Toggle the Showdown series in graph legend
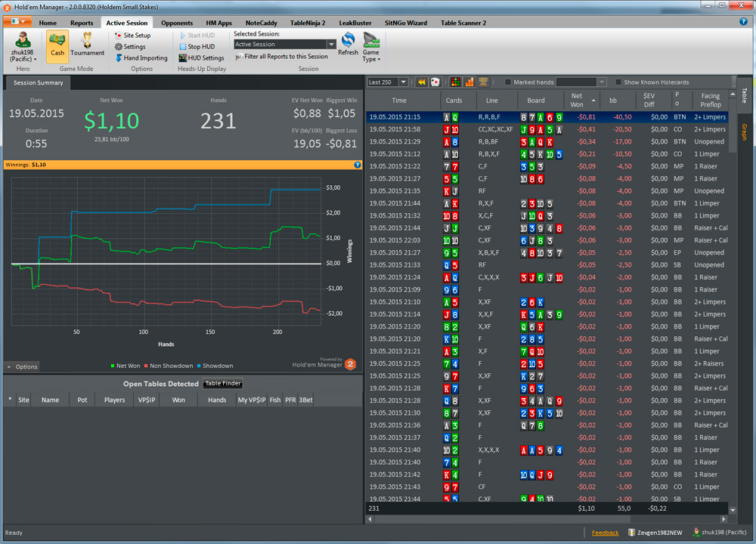Viewport: 756px width, 544px height. tap(215, 366)
